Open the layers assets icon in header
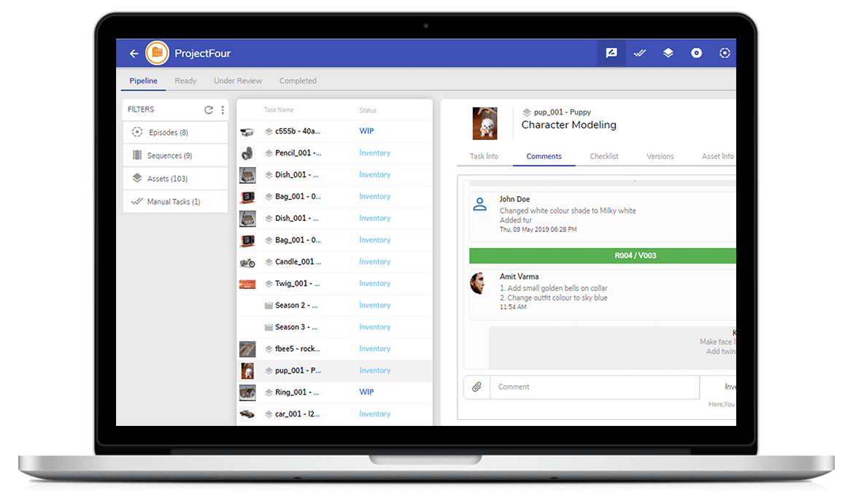 coord(668,53)
